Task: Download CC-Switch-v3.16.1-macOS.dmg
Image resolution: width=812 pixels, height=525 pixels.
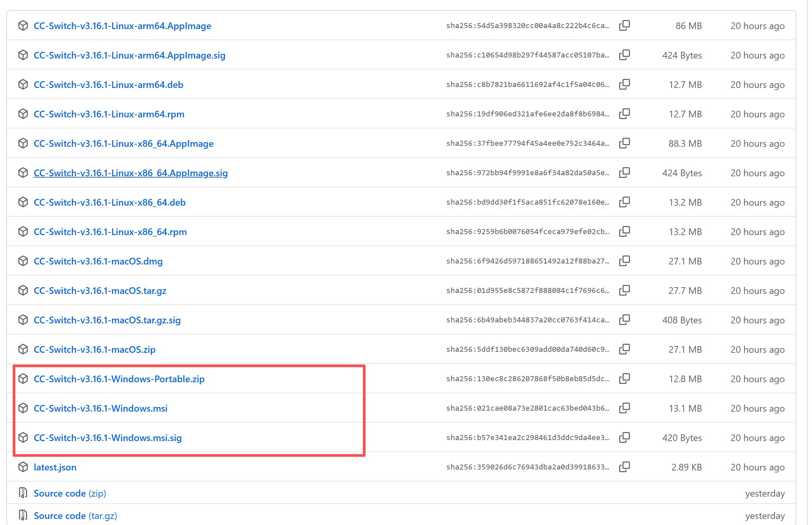Action: (98, 261)
